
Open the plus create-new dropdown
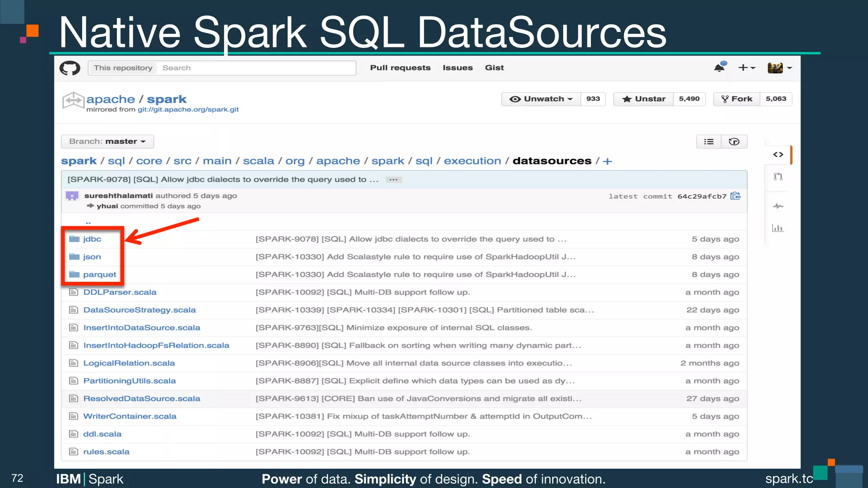[746, 68]
